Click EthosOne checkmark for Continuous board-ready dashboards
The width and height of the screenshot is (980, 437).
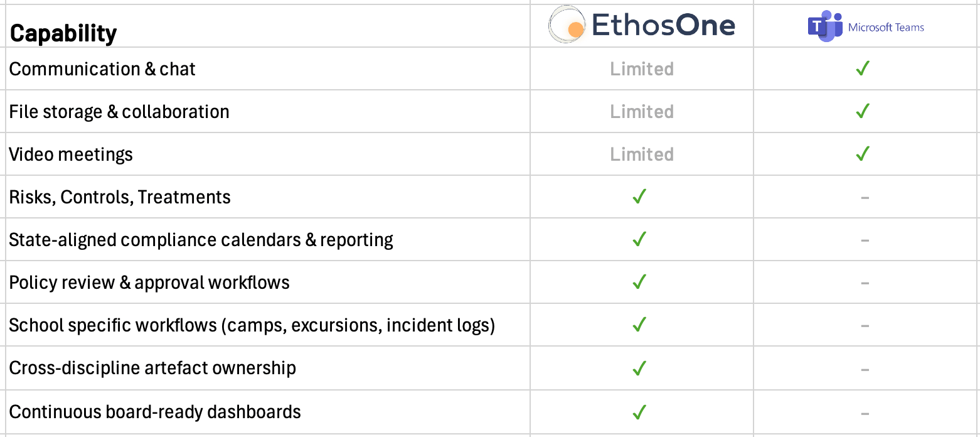(x=639, y=412)
